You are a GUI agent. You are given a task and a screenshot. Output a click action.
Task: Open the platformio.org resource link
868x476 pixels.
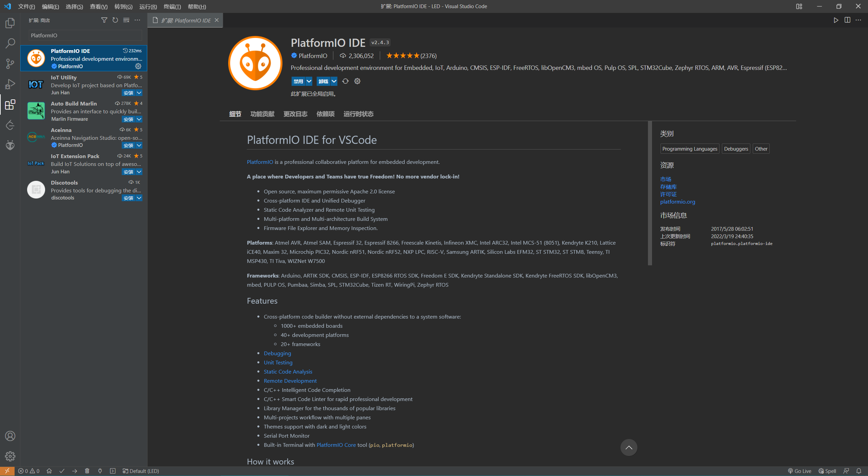pos(677,202)
